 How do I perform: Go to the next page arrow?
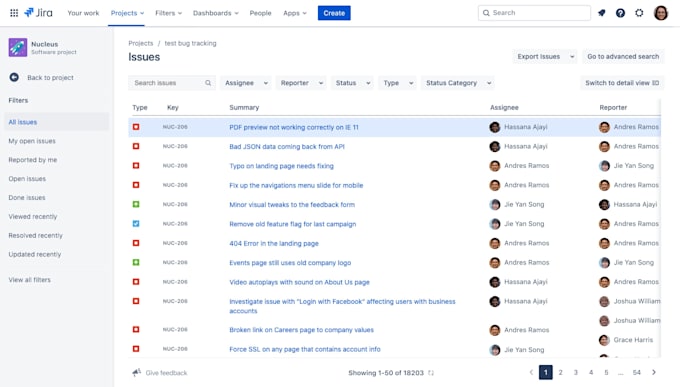pos(654,372)
